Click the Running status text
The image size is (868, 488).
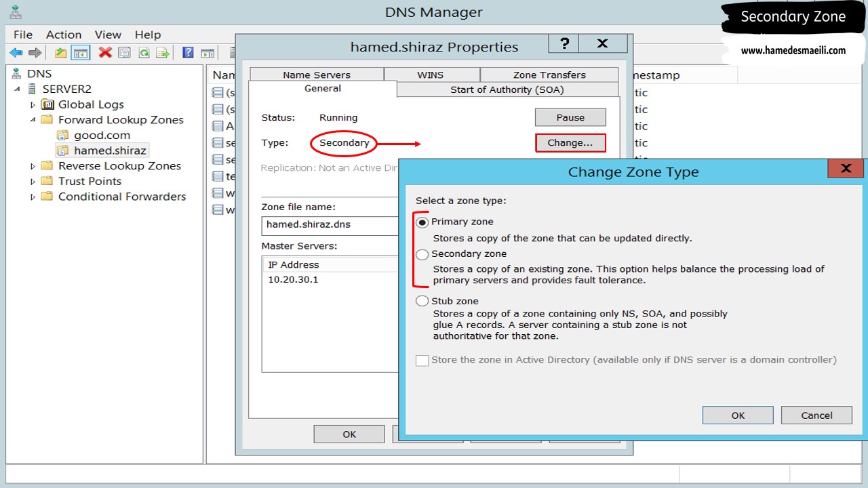338,117
